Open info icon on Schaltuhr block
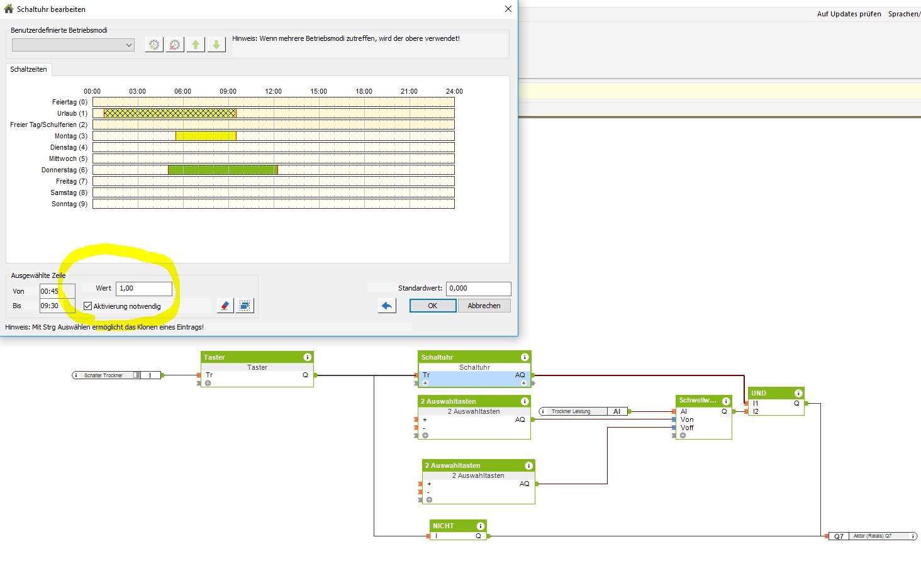This screenshot has width=921, height=588. pyautogui.click(x=525, y=357)
